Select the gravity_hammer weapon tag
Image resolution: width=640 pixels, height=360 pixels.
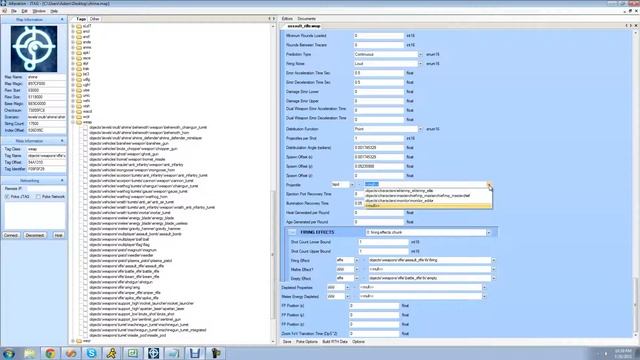click(135, 229)
